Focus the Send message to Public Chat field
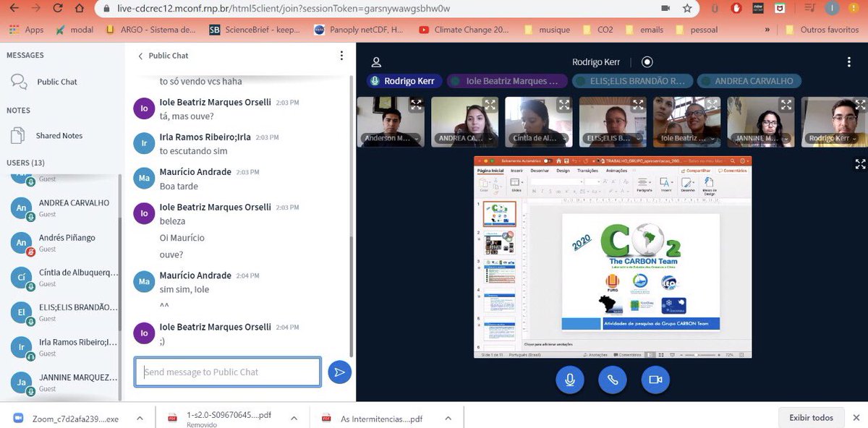Image resolution: width=868 pixels, height=428 pixels. point(227,372)
